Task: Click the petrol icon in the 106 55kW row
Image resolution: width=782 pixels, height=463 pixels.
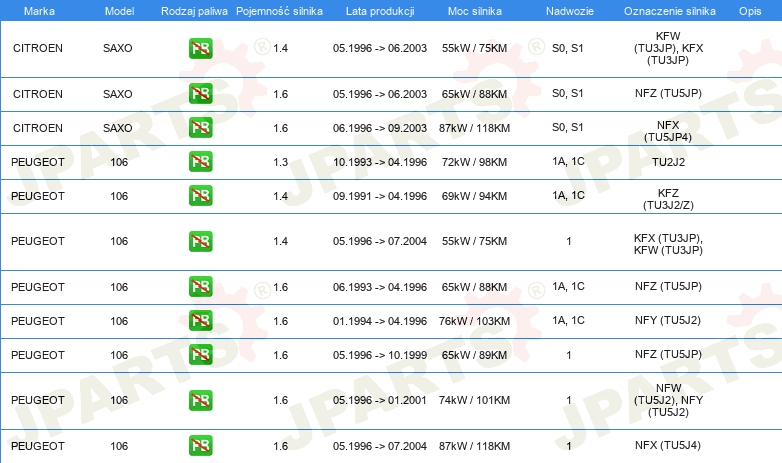Action: [x=200, y=241]
